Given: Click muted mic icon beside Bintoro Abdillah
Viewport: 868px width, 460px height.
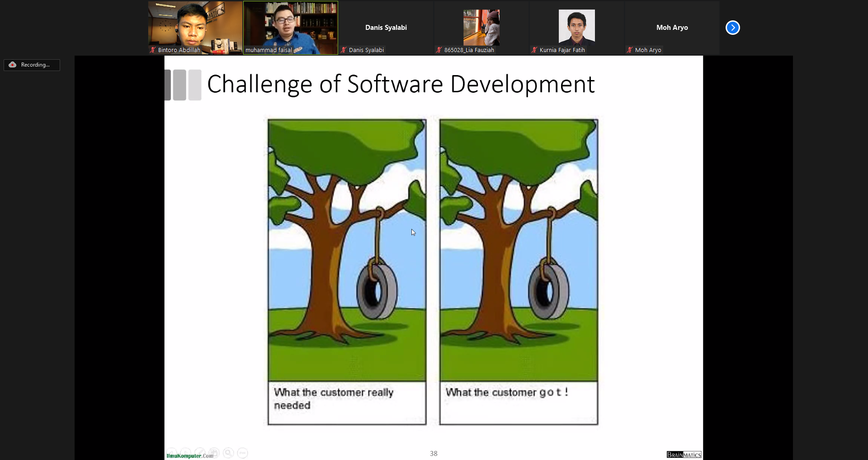Looking at the screenshot, I should click(153, 50).
